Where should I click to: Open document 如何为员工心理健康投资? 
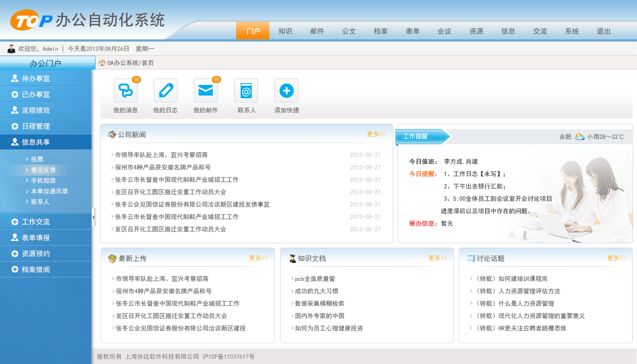329,328
